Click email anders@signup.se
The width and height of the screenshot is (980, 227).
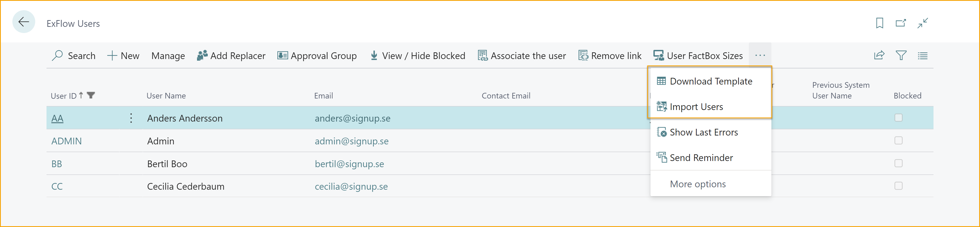tap(352, 118)
